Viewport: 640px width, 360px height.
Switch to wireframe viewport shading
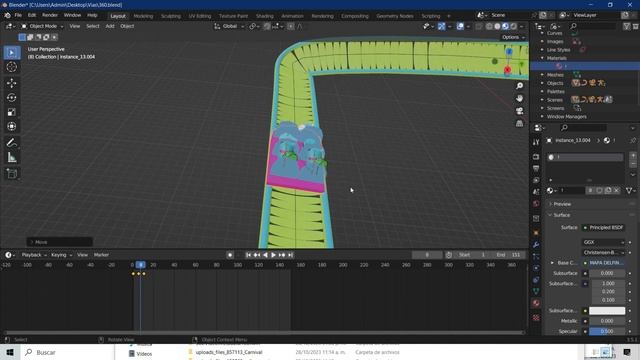pos(489,26)
